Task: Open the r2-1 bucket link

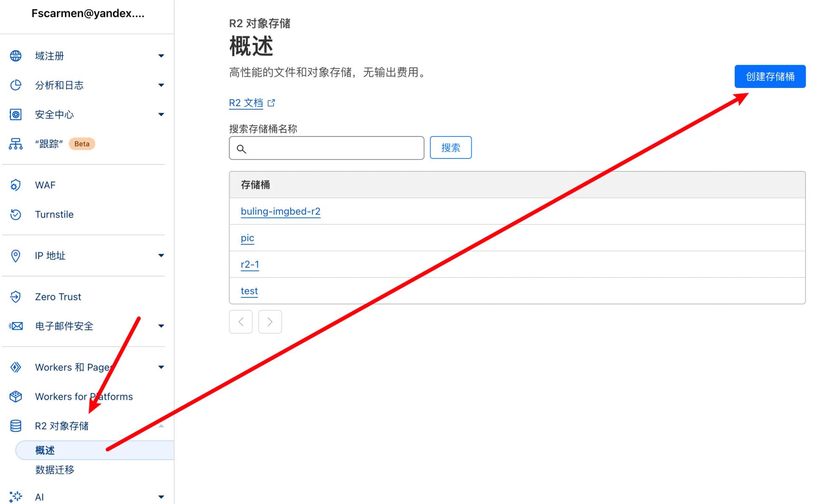Action: click(x=250, y=264)
